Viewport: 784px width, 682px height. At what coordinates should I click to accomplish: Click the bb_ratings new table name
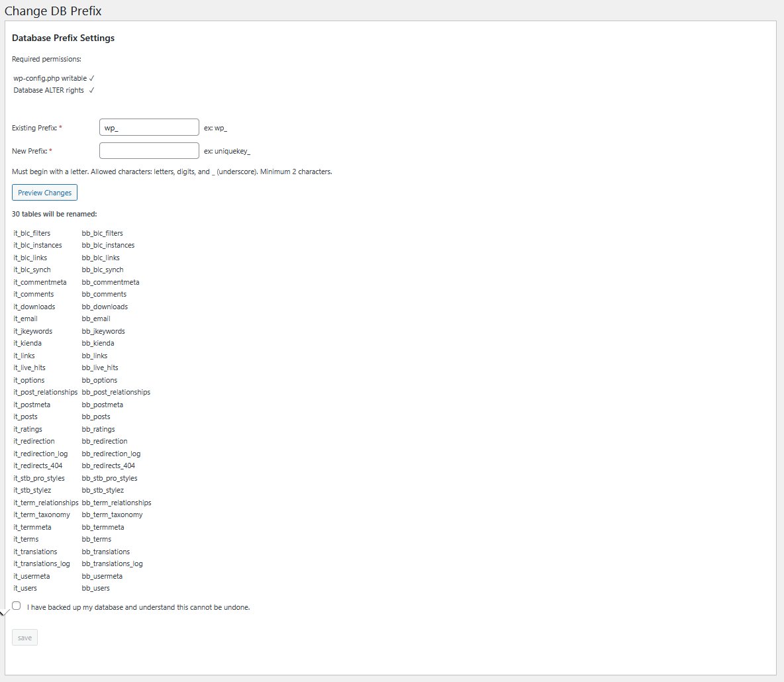[98, 429]
